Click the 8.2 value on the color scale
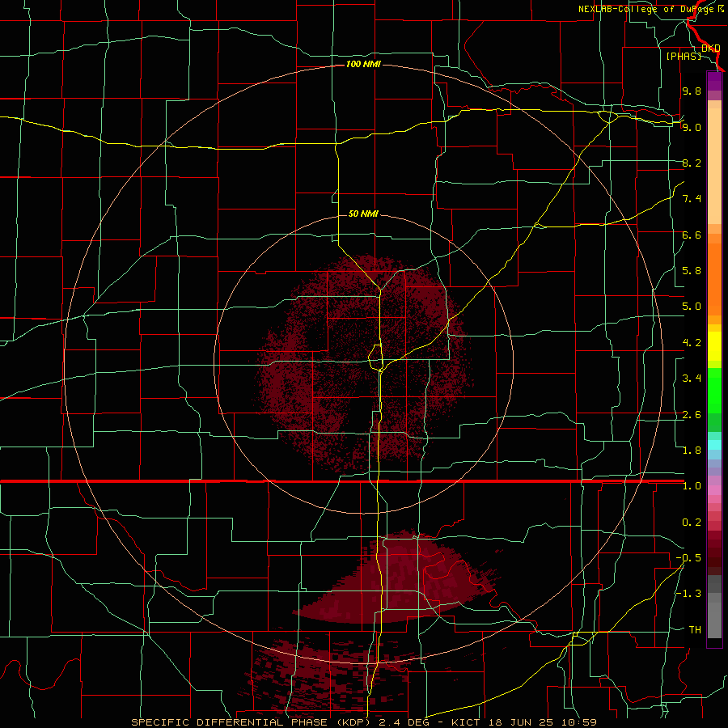 tap(692, 163)
